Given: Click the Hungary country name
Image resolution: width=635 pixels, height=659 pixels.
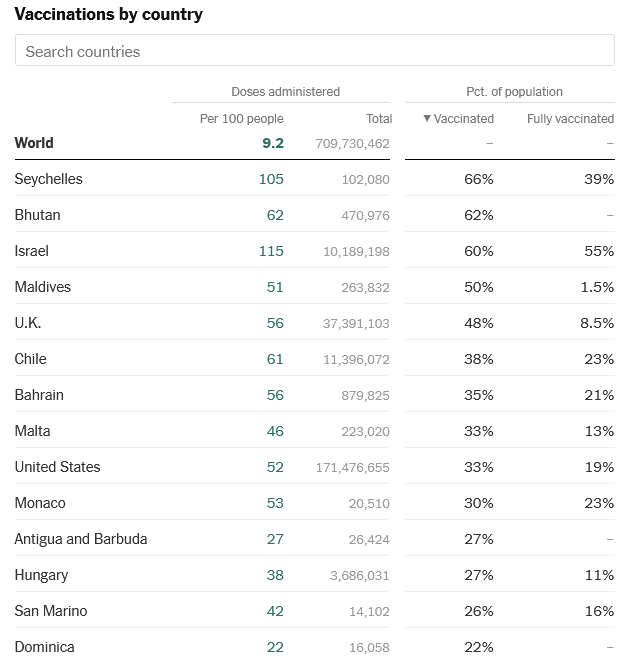Looking at the screenshot, I should click(x=41, y=575).
